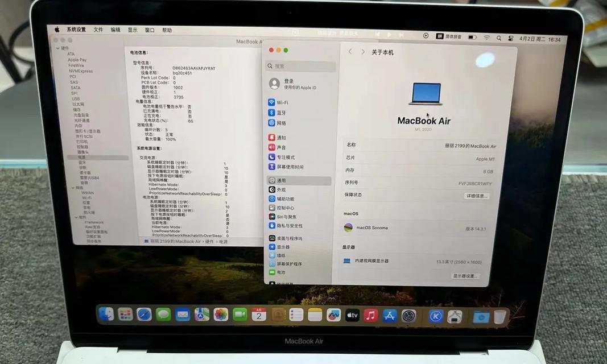Viewport: 607px width, 364px height.
Task: Open the 简体拼音 input source menu
Action: pos(449,37)
